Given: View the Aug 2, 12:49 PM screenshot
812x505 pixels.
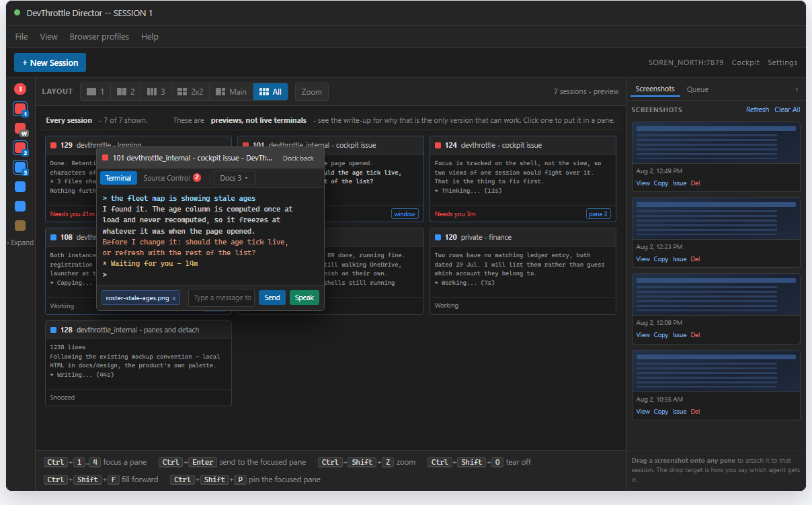Looking at the screenshot, I should [x=643, y=183].
